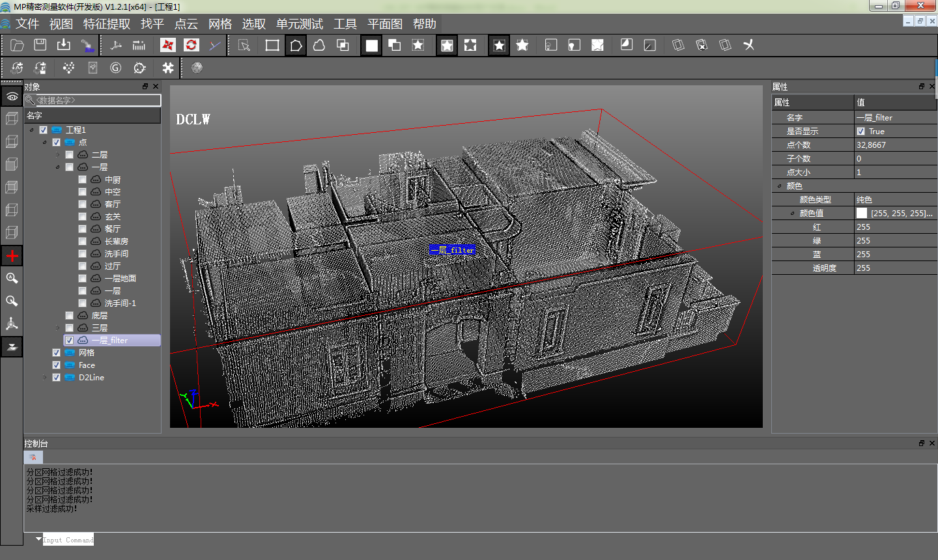
Task: Click the Input Command field
Action: point(68,540)
